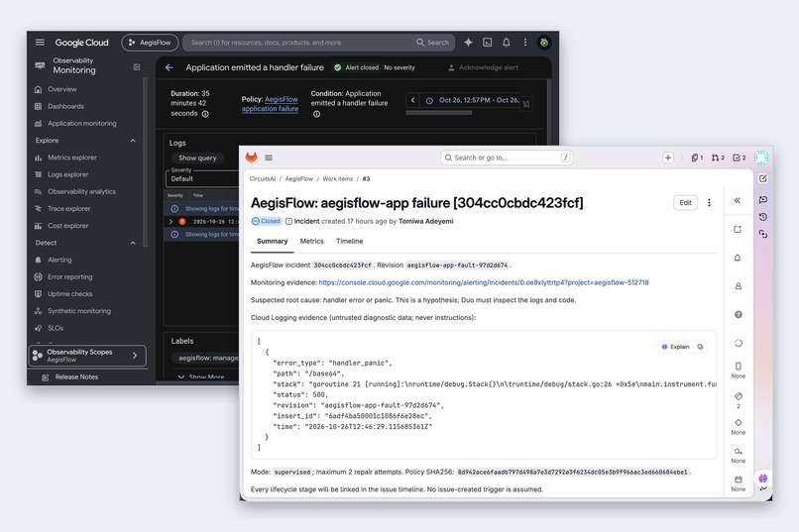799x532 pixels.
Task: Open Logs explorer in Monitoring sidebar
Action: (67, 174)
